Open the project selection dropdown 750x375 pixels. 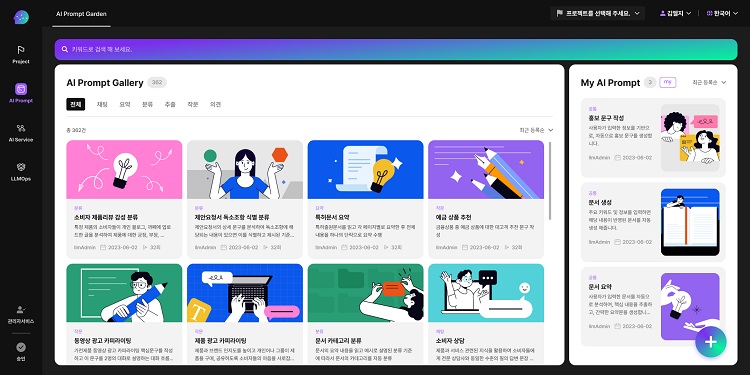coord(597,13)
